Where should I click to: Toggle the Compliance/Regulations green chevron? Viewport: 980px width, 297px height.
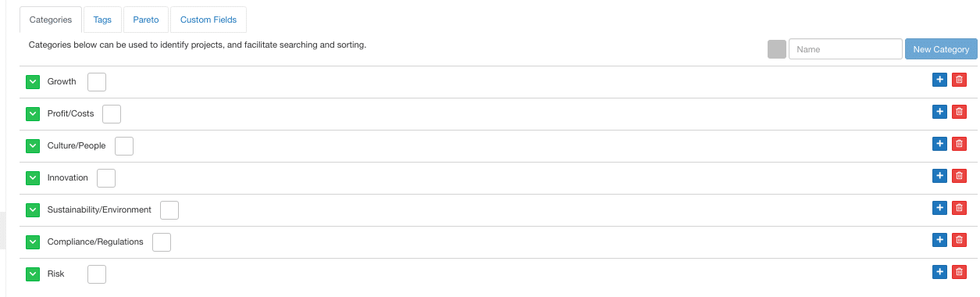pos(33,242)
